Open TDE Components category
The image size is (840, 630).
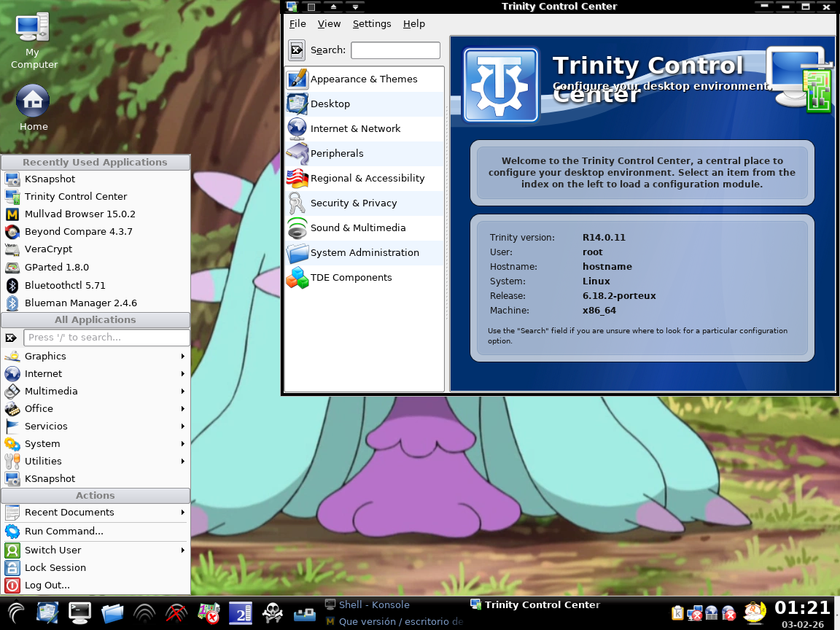coord(365,278)
